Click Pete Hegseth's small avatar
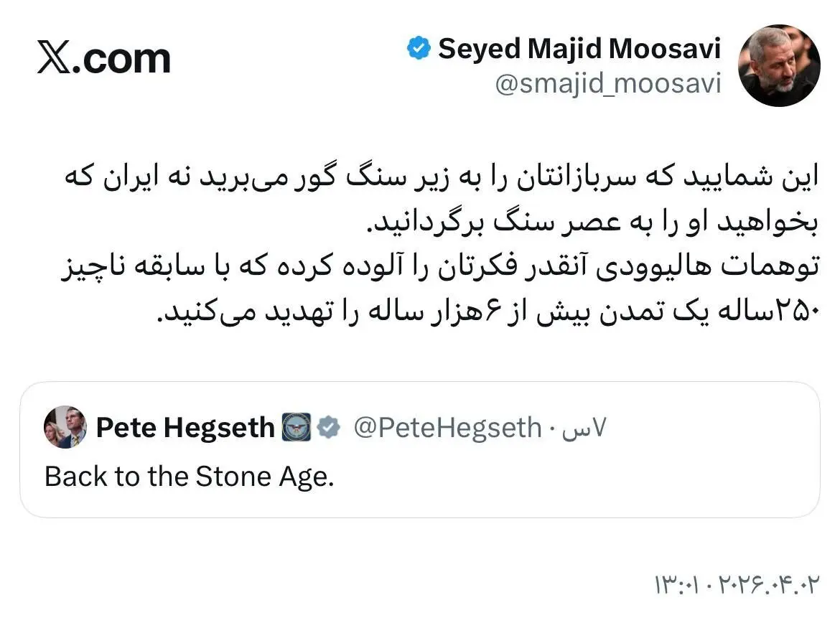Image resolution: width=840 pixels, height=623 pixels. click(65, 427)
